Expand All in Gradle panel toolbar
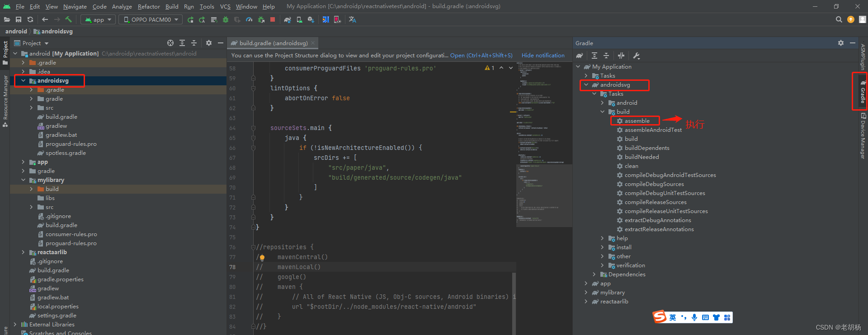The height and width of the screenshot is (335, 868). coord(594,56)
